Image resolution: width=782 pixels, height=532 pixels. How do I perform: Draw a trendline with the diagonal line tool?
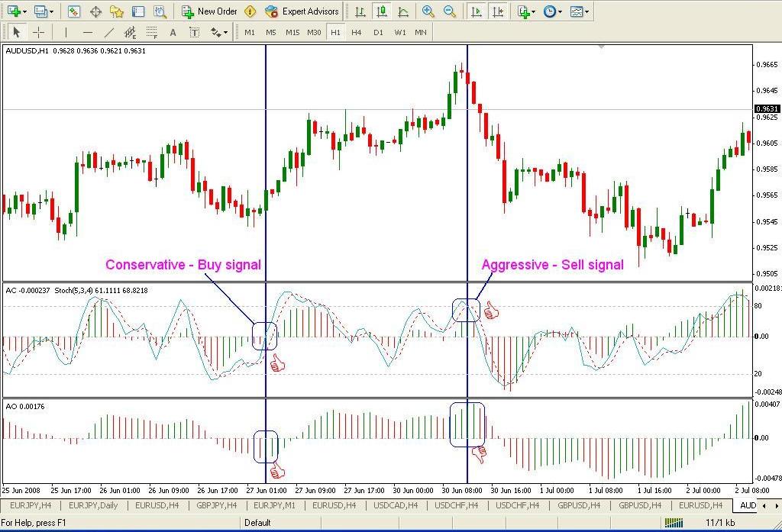coord(109,32)
